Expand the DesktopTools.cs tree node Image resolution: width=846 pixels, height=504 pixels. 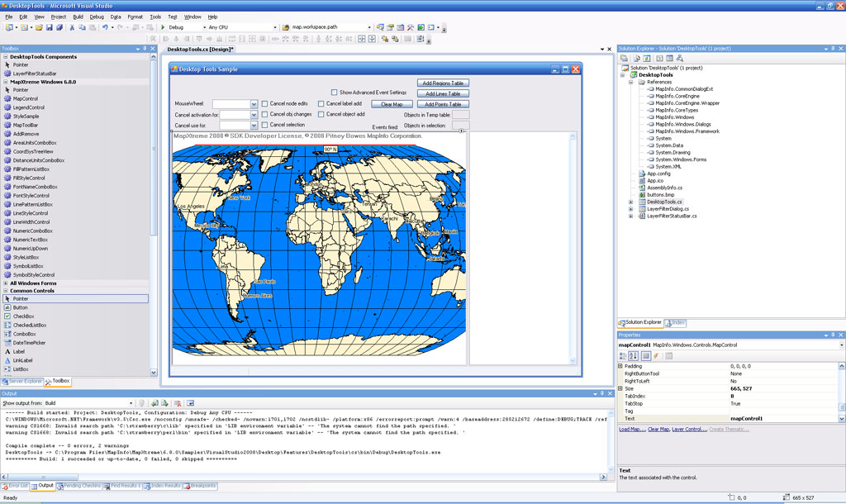tap(630, 202)
